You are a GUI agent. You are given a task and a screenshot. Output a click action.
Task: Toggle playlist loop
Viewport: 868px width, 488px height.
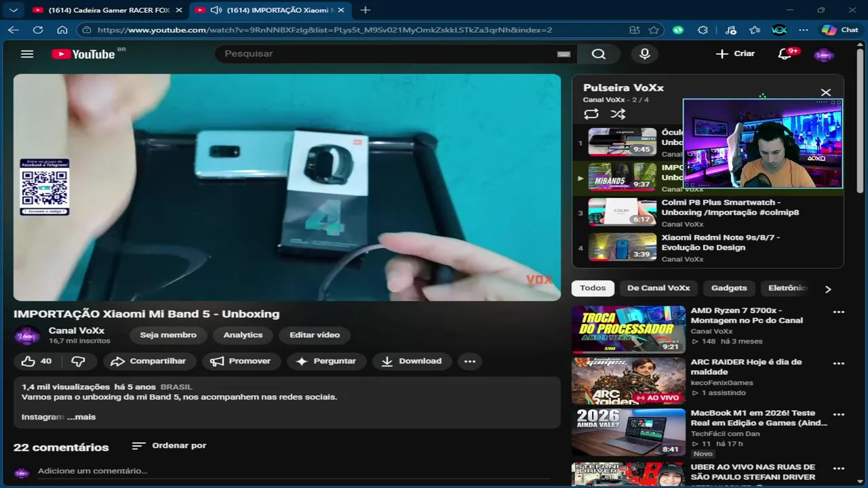coord(591,114)
